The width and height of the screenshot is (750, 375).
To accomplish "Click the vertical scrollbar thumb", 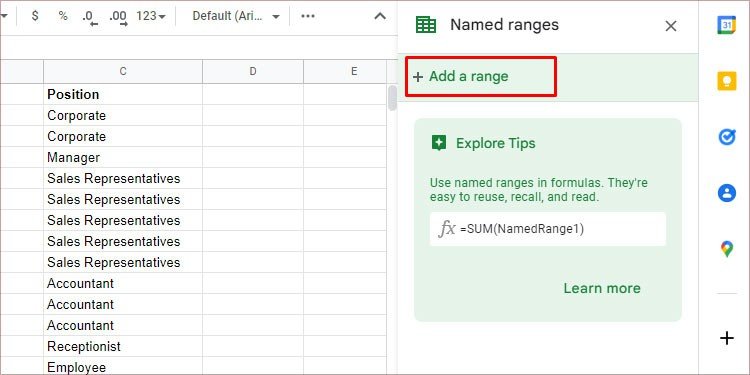I will (392, 98).
